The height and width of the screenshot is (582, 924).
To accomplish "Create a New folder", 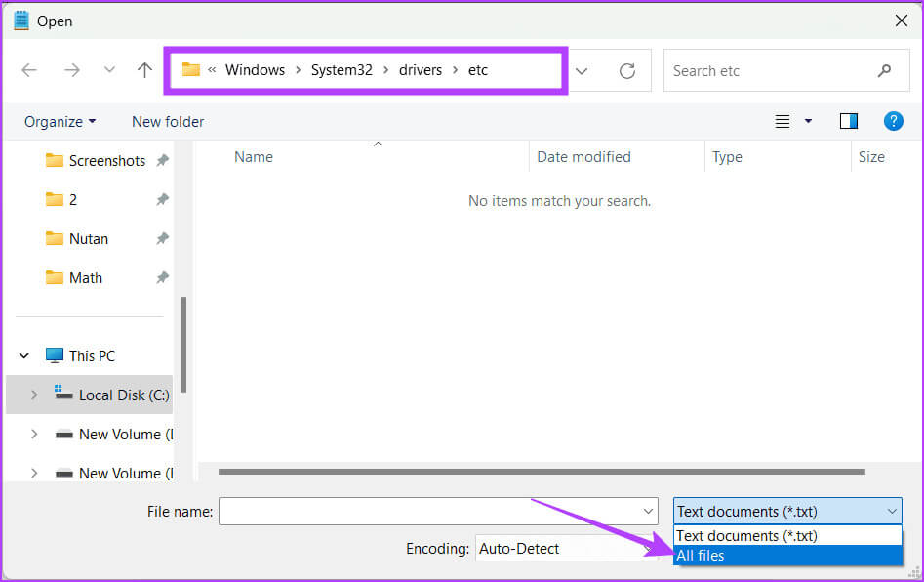I will point(168,121).
